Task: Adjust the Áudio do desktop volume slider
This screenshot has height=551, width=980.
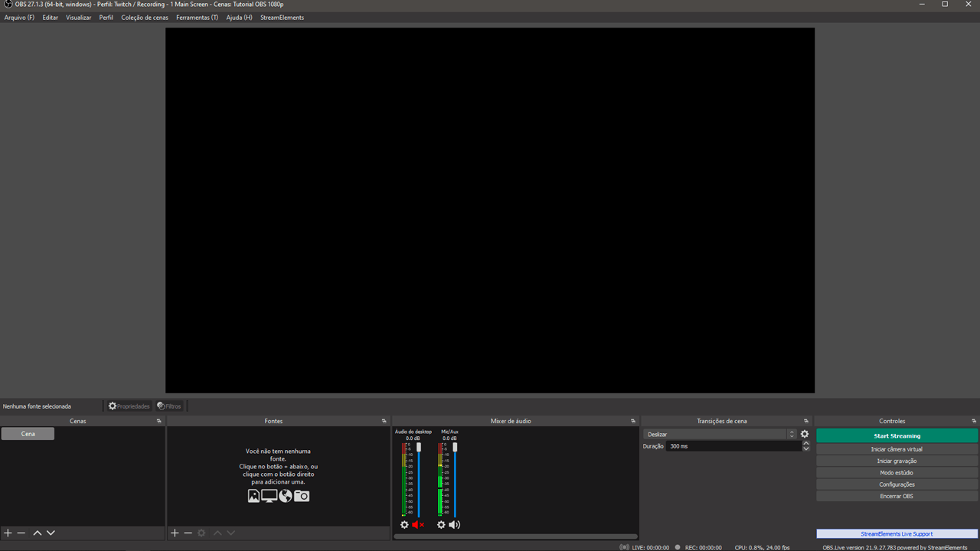Action: (418, 480)
